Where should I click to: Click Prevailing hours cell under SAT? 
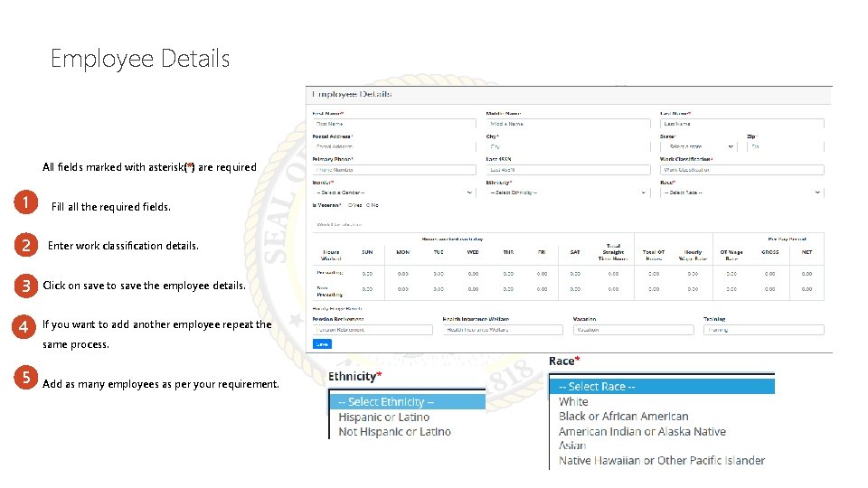pyautogui.click(x=575, y=274)
